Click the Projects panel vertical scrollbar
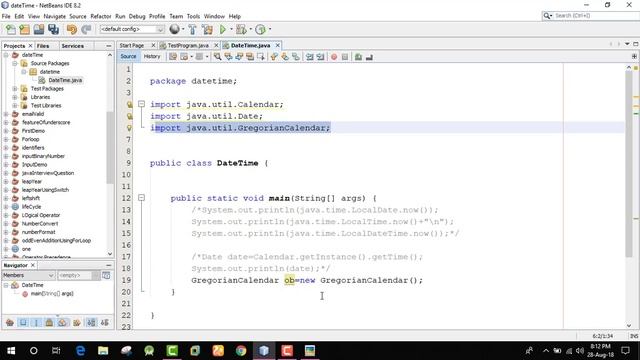Screen dimensions: 640x360 110,147
